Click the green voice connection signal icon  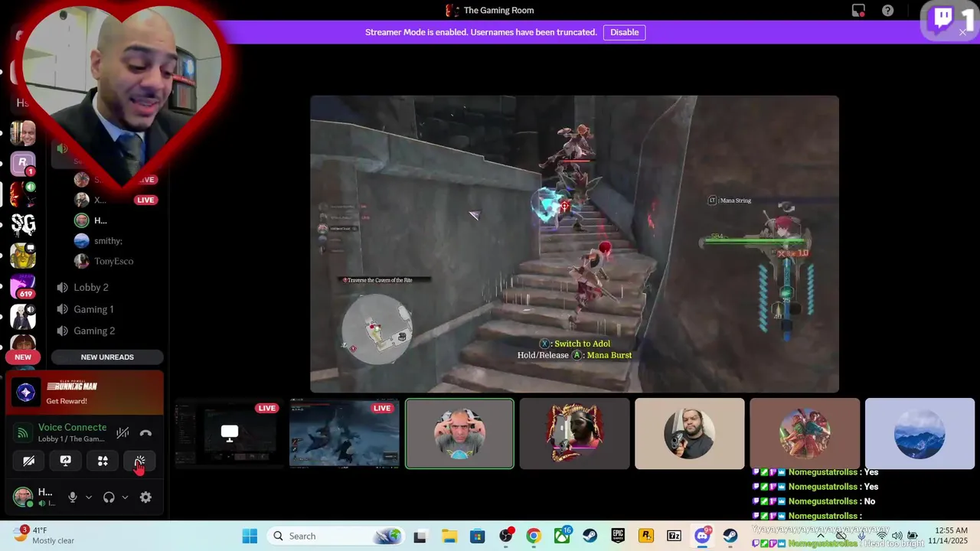tap(23, 433)
